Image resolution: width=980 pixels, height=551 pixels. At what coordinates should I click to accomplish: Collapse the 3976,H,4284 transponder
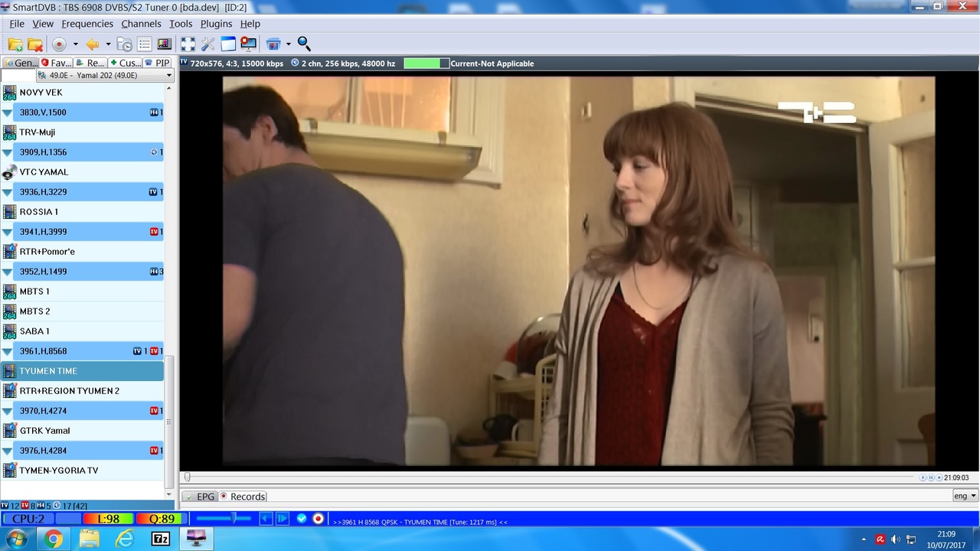tap(8, 451)
